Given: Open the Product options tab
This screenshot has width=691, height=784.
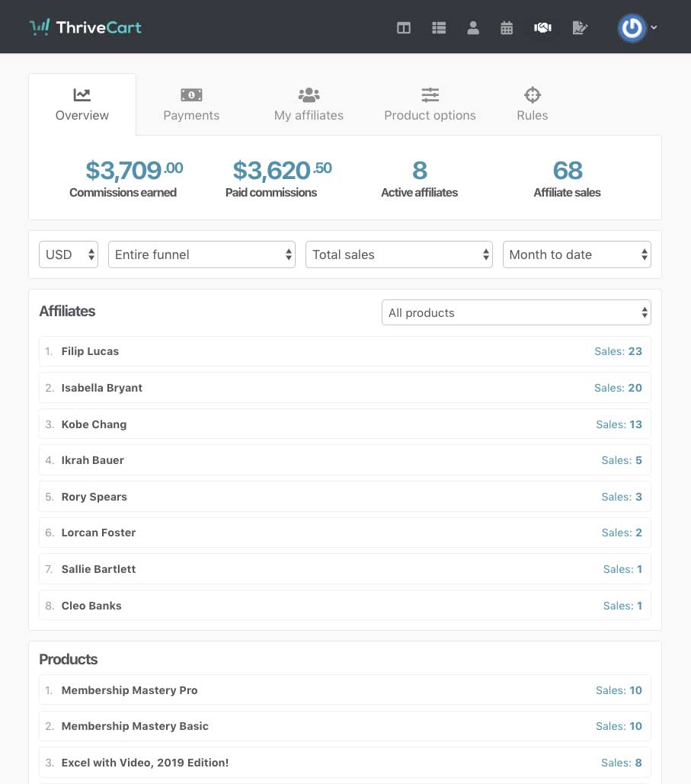Looking at the screenshot, I should pos(430,104).
